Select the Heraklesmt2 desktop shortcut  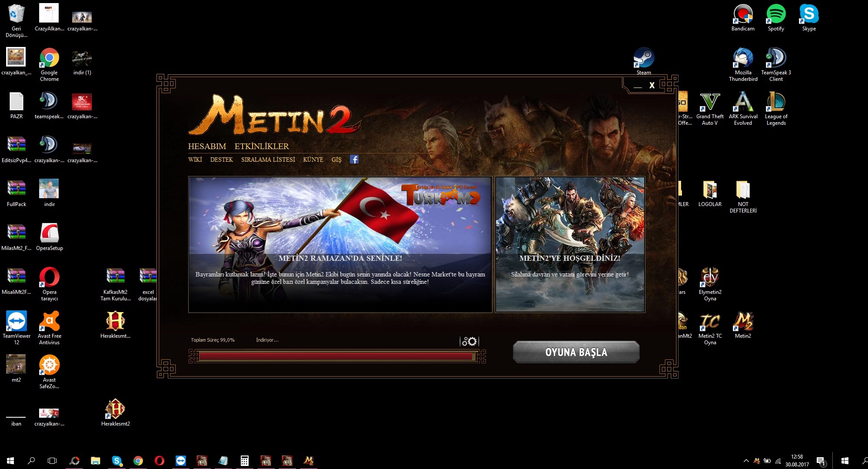tap(116, 412)
